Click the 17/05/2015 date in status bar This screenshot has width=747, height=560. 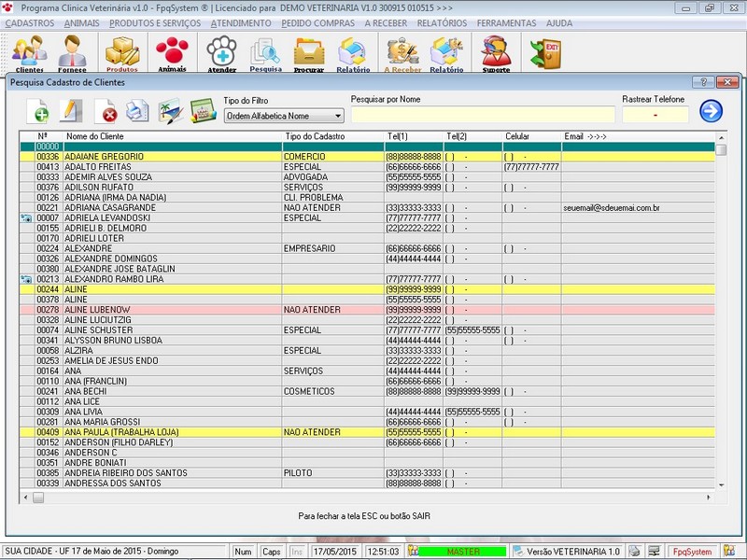pyautogui.click(x=334, y=552)
